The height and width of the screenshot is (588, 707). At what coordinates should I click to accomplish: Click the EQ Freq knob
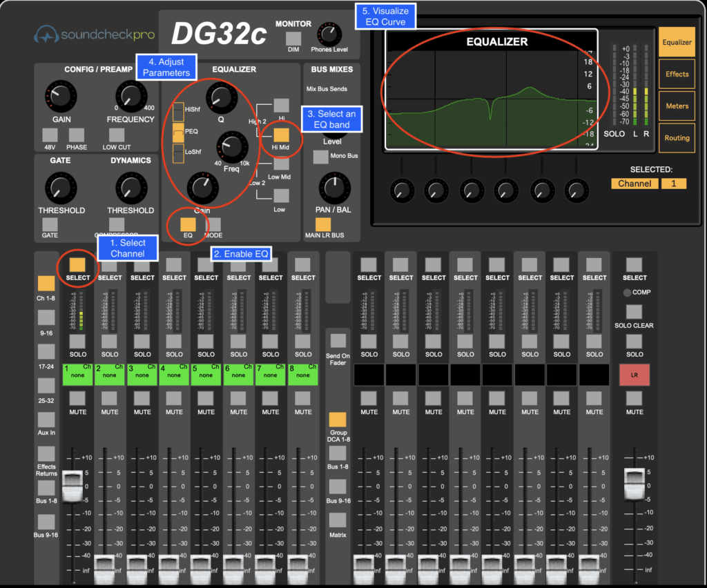pyautogui.click(x=232, y=147)
